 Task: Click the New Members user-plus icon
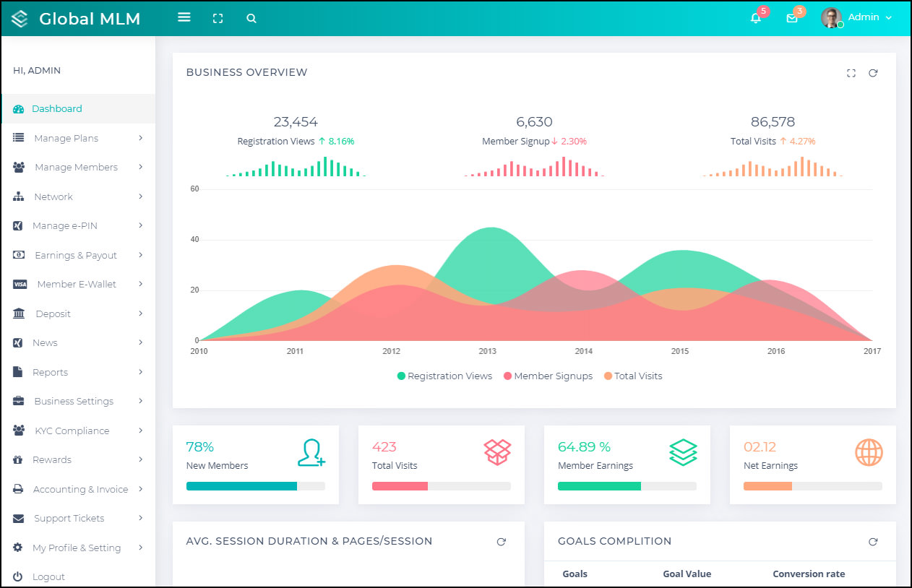pyautogui.click(x=311, y=452)
